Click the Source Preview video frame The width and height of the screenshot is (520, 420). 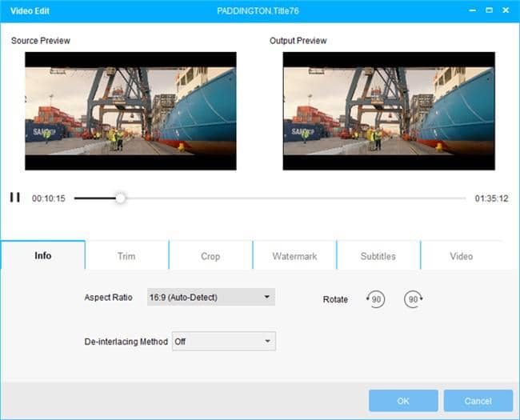point(130,111)
